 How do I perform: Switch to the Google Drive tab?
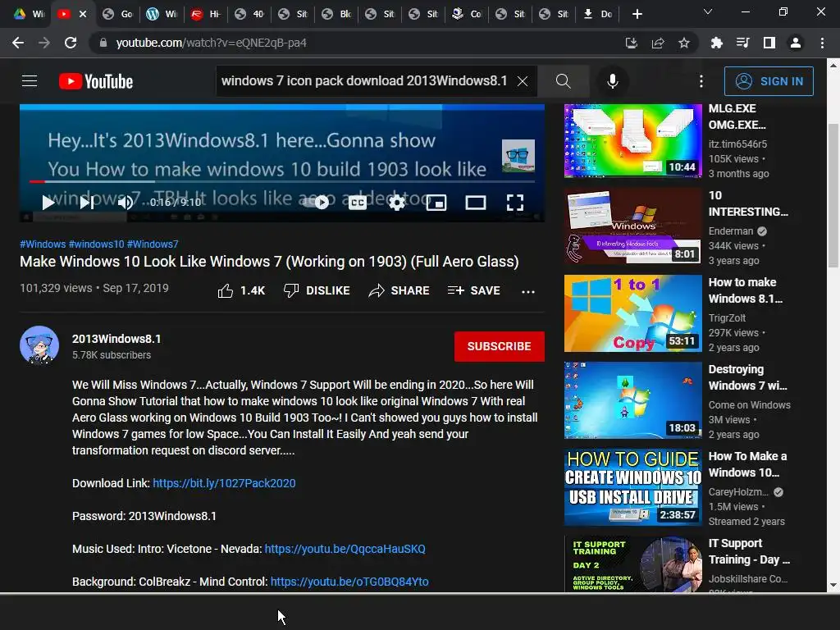pos(29,14)
